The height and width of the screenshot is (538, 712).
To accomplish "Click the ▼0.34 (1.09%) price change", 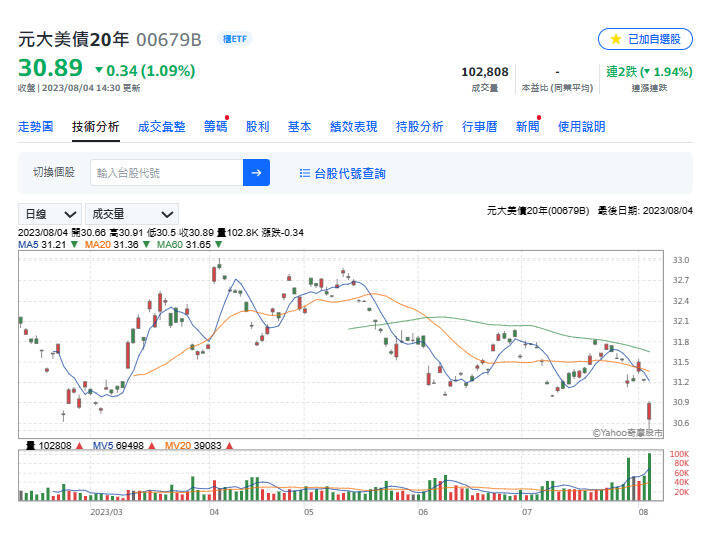I will pyautogui.click(x=145, y=71).
